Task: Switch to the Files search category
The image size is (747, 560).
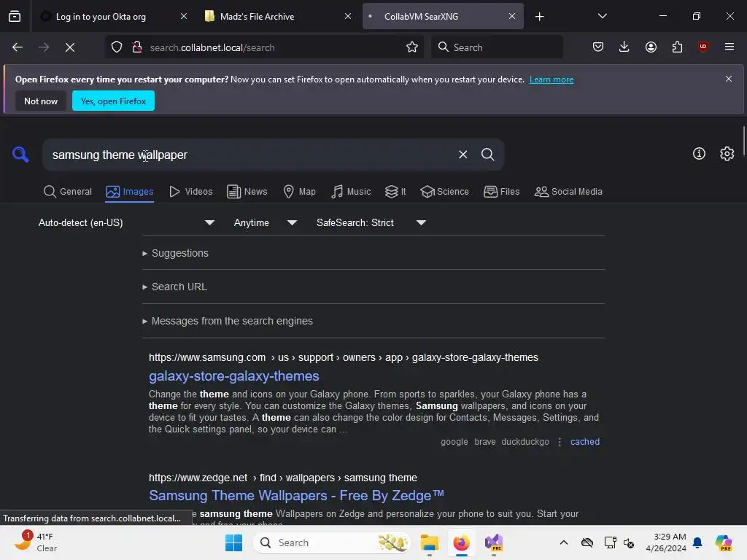Action: click(x=502, y=192)
